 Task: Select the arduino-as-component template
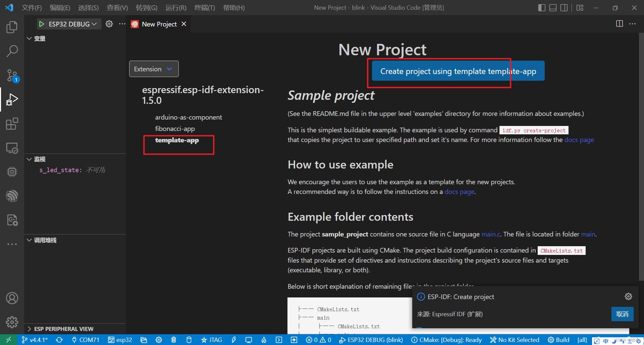189,117
